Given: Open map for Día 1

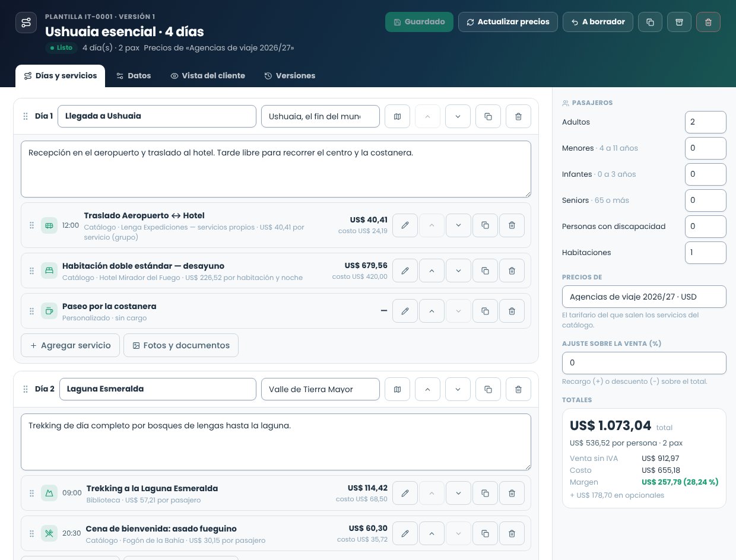Looking at the screenshot, I should point(398,116).
